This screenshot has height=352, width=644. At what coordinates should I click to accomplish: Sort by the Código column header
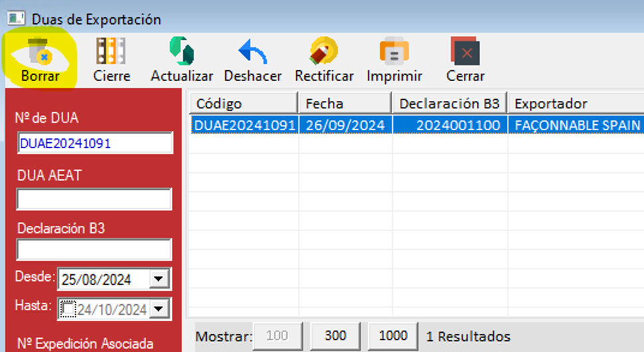(243, 104)
